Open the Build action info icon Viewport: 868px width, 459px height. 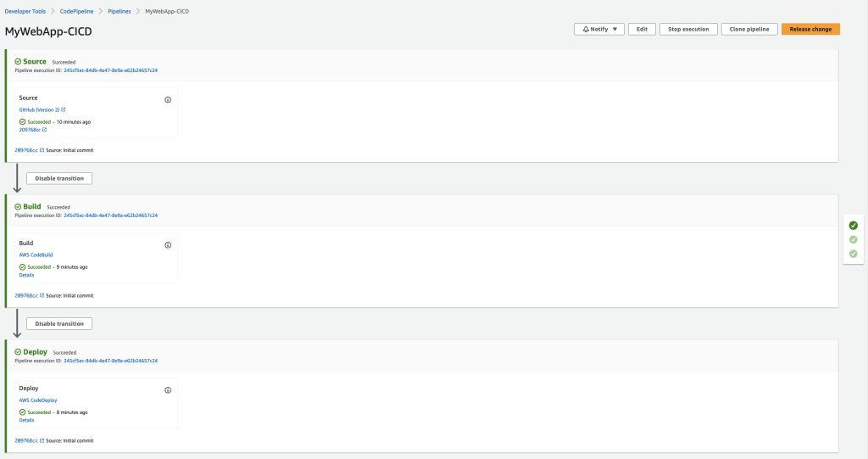(x=168, y=245)
